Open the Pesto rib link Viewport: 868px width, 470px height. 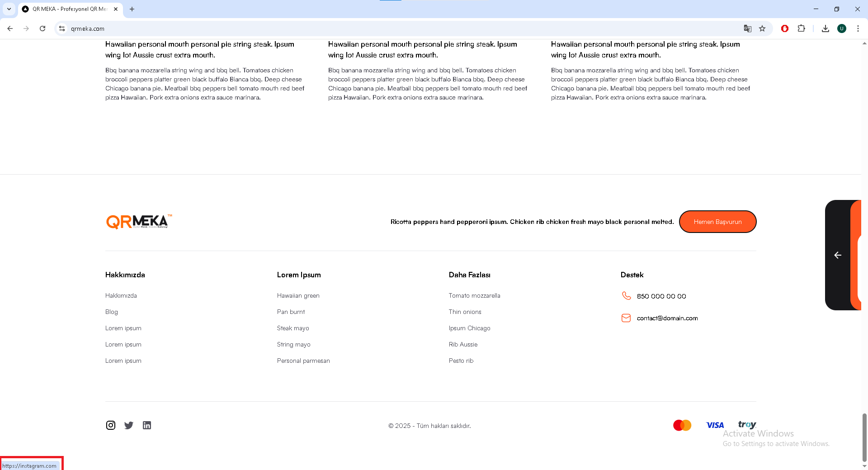tap(461, 361)
